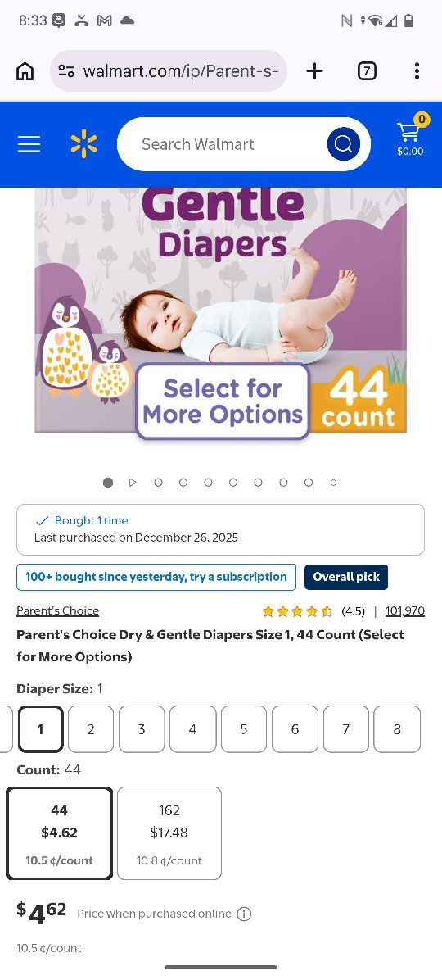This screenshot has height=980, width=442.
Task: Open the Parent's Choice brand link
Action: 57,610
